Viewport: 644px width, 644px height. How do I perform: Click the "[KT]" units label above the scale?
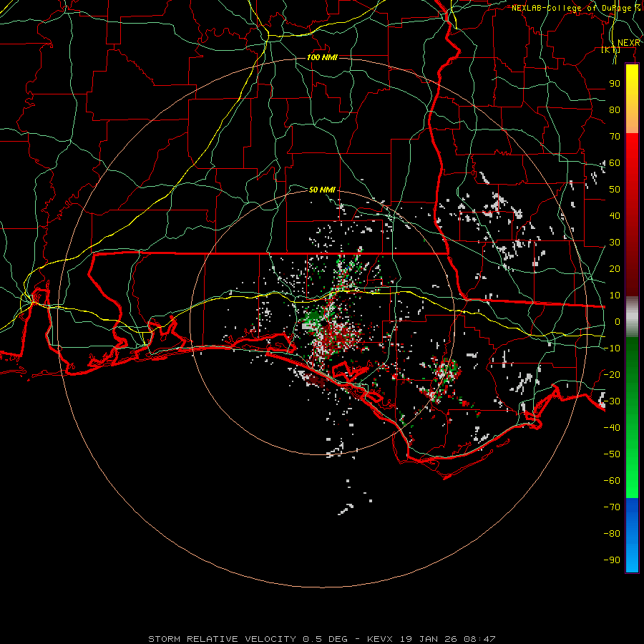[610, 50]
